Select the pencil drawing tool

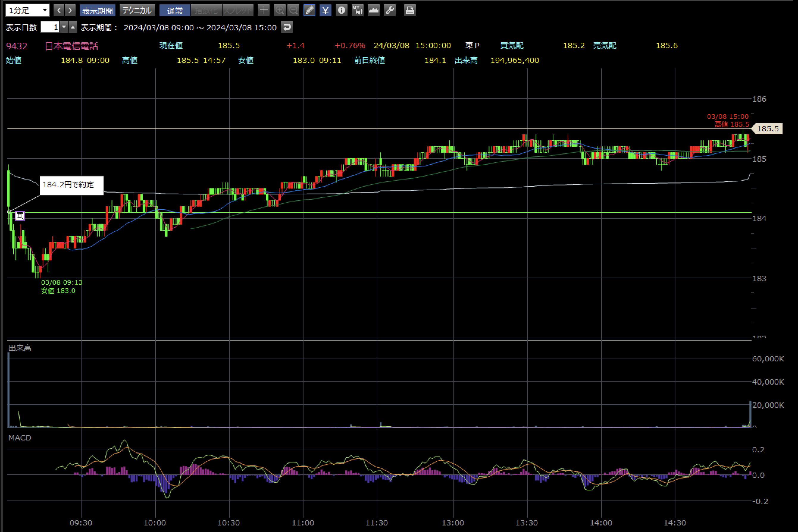(x=309, y=10)
